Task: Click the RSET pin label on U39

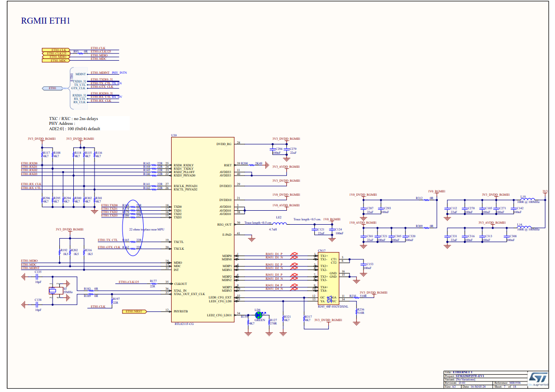Action: [x=228, y=165]
